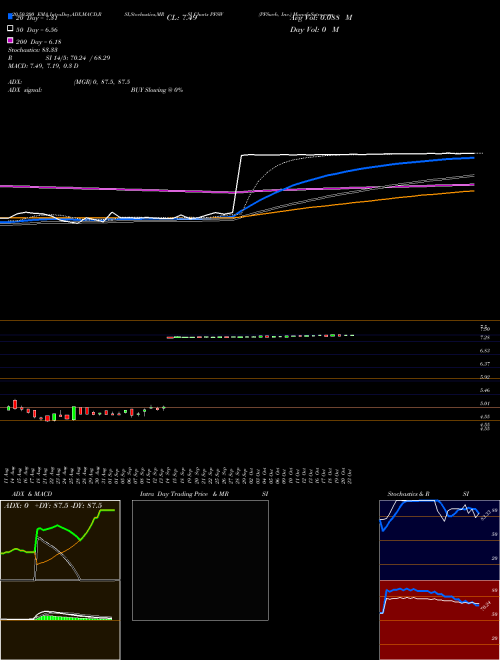Click the 'ADX: 0 +DY: 87.5 -DY: 87.5' header
This screenshot has width=500, height=660.
pyautogui.click(x=53, y=506)
